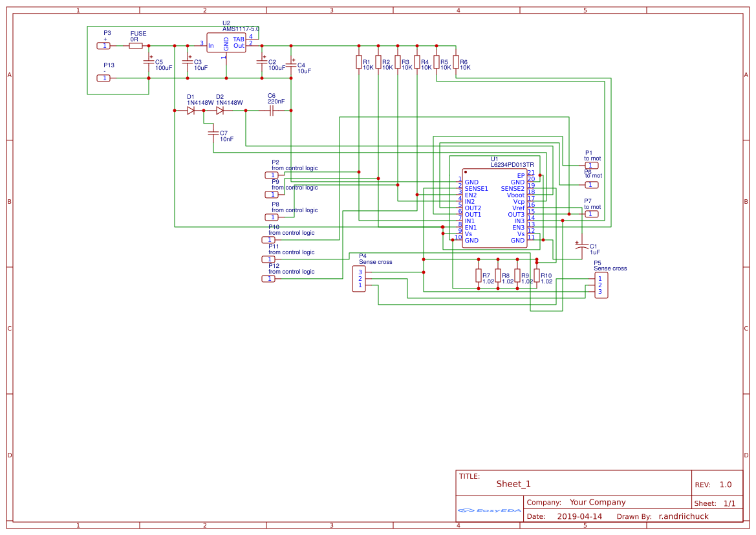
Task: Click the Sheet_1 title text
Action: coord(513,484)
